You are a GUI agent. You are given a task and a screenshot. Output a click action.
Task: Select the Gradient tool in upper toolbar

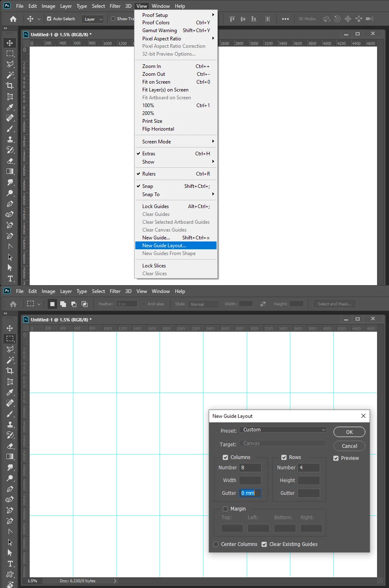[x=10, y=171]
